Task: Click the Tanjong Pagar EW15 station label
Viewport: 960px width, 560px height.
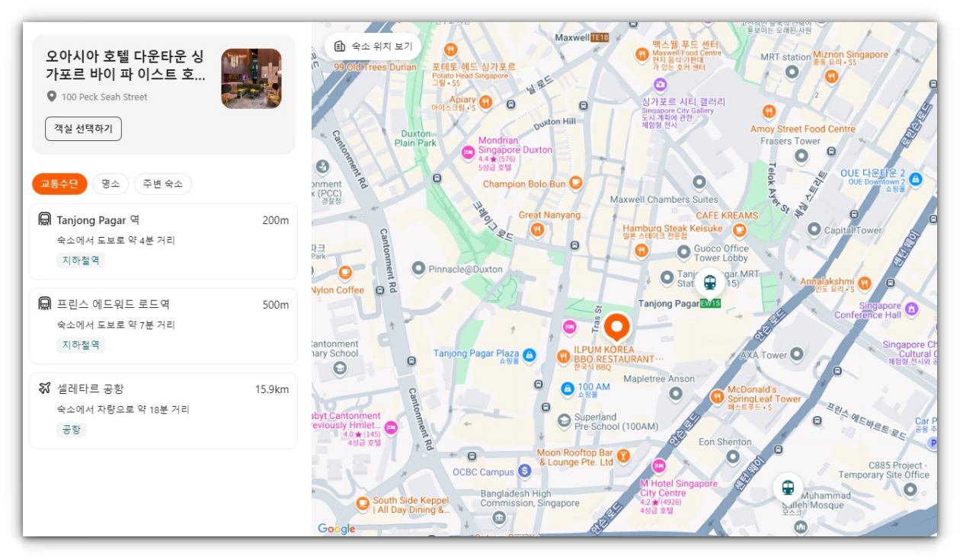Action: (680, 303)
